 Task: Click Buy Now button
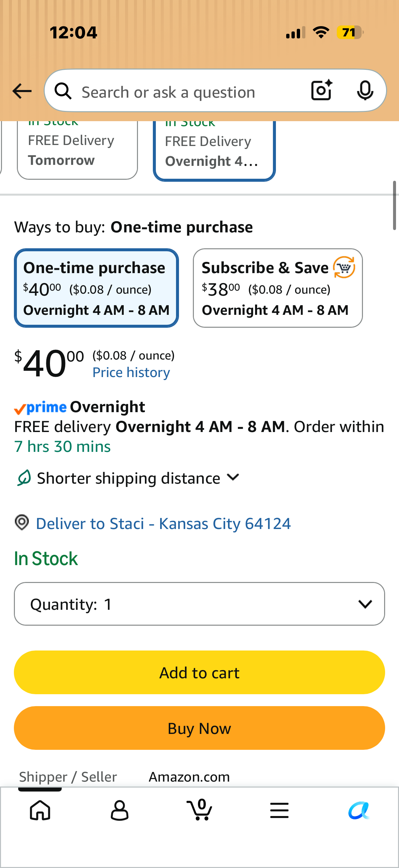click(199, 728)
